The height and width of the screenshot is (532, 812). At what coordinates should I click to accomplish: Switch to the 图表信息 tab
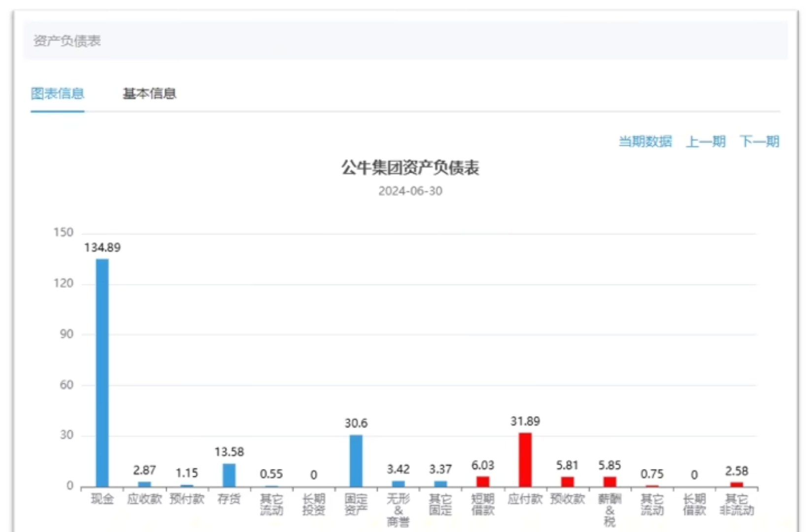57,94
